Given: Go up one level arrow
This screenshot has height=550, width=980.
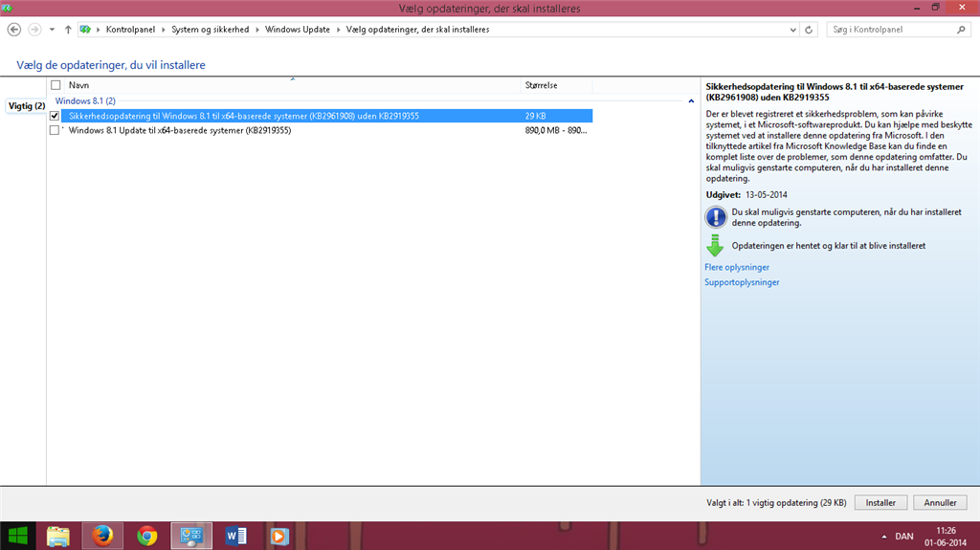Looking at the screenshot, I should (x=68, y=30).
